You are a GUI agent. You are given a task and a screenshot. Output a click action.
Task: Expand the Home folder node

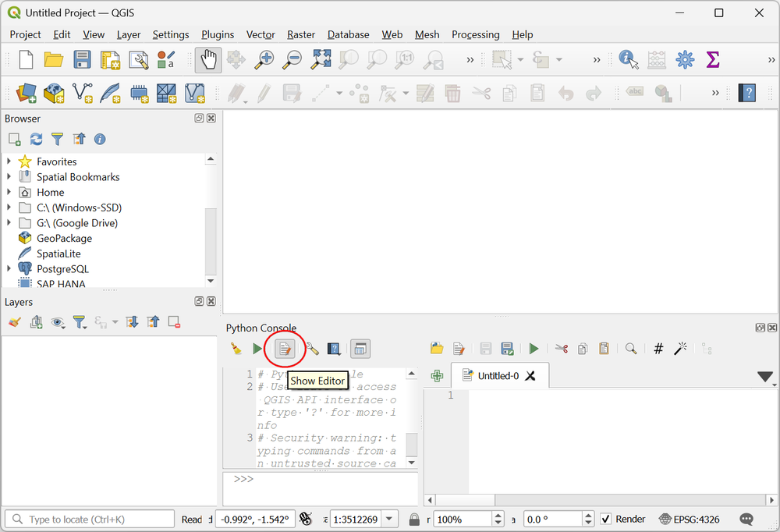(9, 192)
